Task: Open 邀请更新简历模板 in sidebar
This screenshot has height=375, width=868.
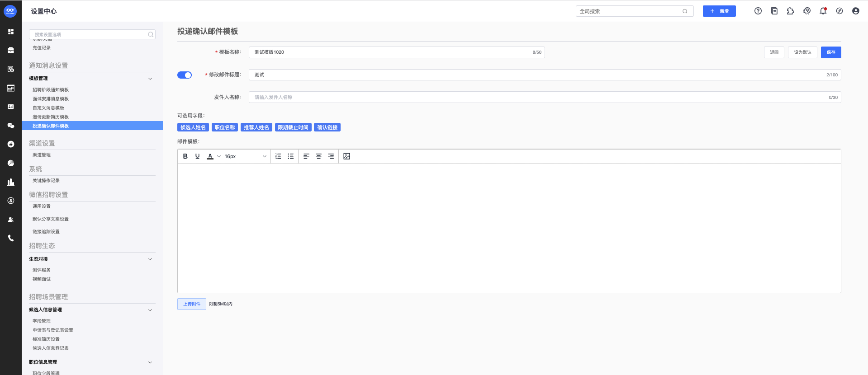Action: point(51,117)
